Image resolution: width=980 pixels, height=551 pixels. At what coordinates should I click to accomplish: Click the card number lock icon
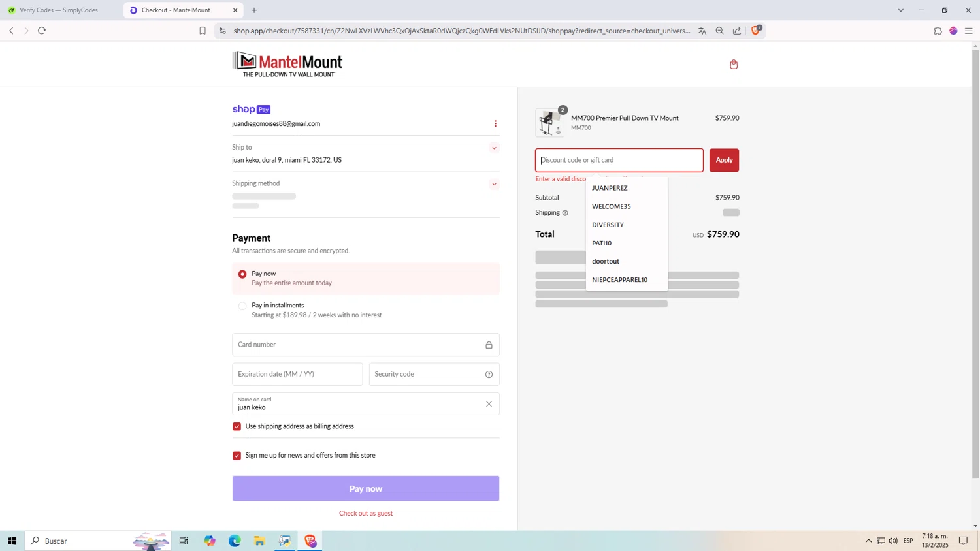coord(489,345)
